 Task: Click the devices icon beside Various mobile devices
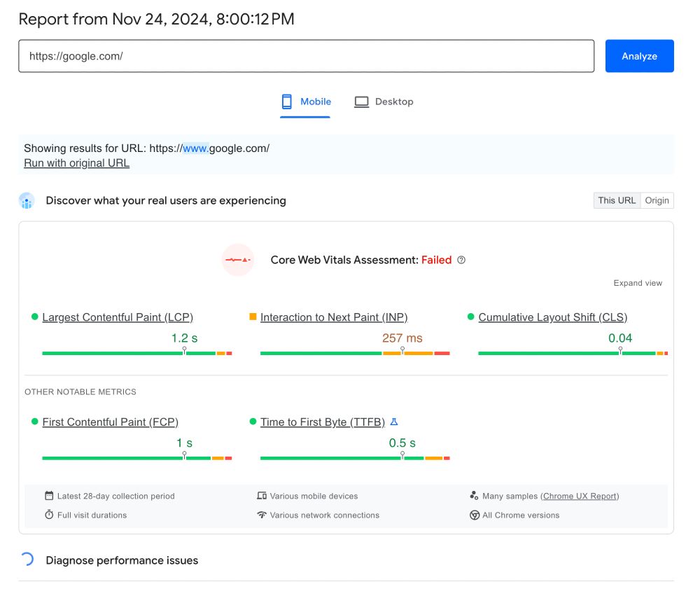[x=262, y=495]
